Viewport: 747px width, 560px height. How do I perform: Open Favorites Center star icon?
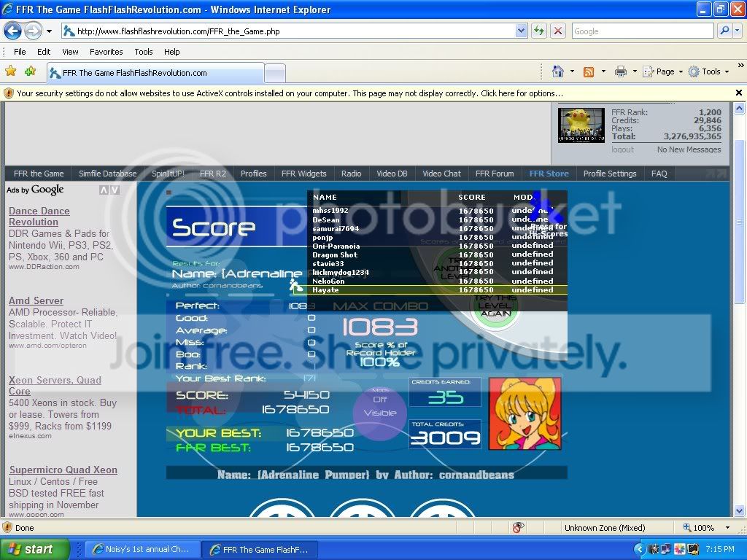click(x=11, y=71)
